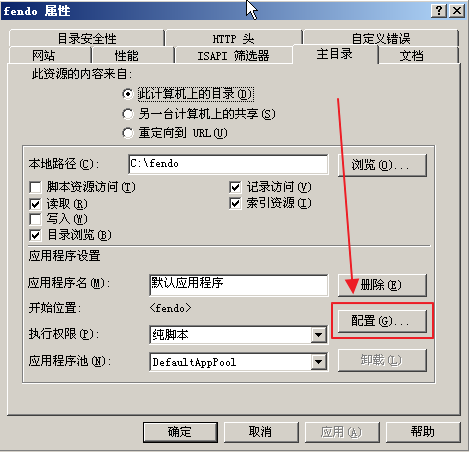Choose 另一台计算机上的共享 radio option
This screenshot has width=469, height=452.
127,114
